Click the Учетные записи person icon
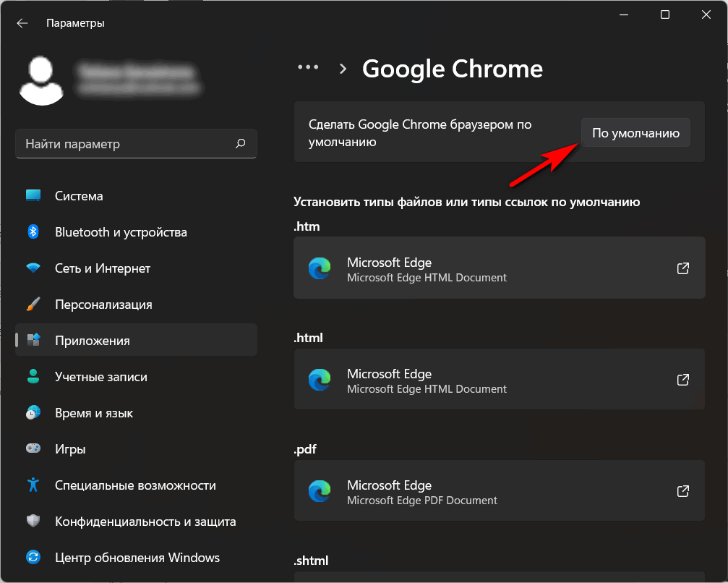The height and width of the screenshot is (583, 728). pyautogui.click(x=33, y=376)
